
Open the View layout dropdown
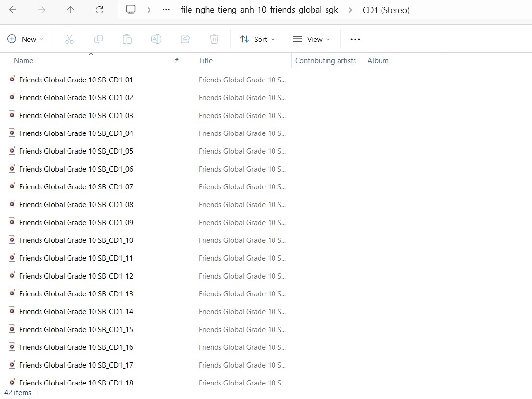pyautogui.click(x=311, y=39)
